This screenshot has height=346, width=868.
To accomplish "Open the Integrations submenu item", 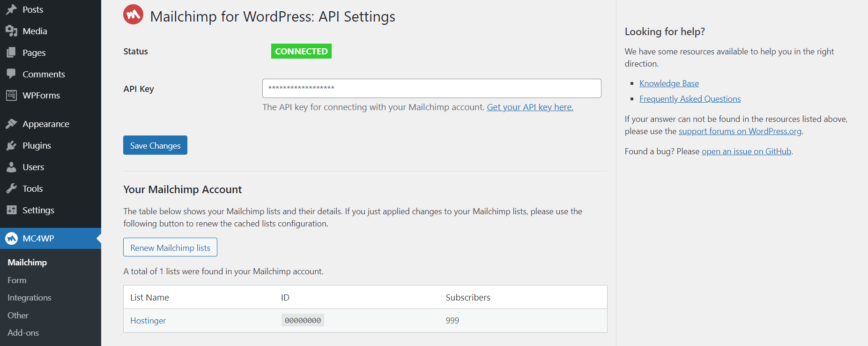I will pyautogui.click(x=30, y=298).
